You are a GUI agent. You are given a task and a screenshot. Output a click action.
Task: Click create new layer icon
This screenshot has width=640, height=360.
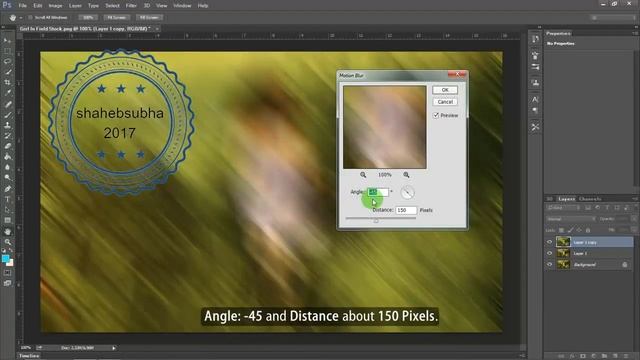point(615,356)
